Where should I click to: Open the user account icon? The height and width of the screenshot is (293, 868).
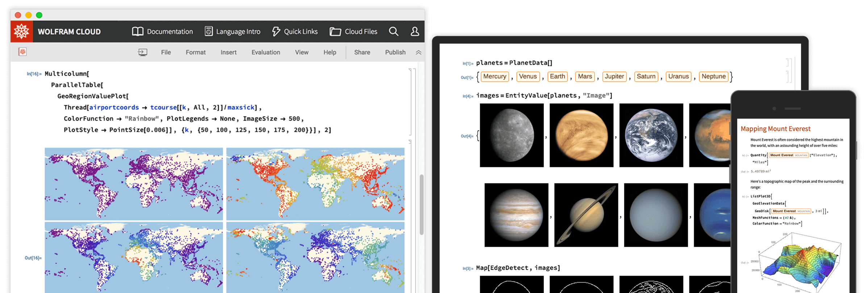point(415,31)
